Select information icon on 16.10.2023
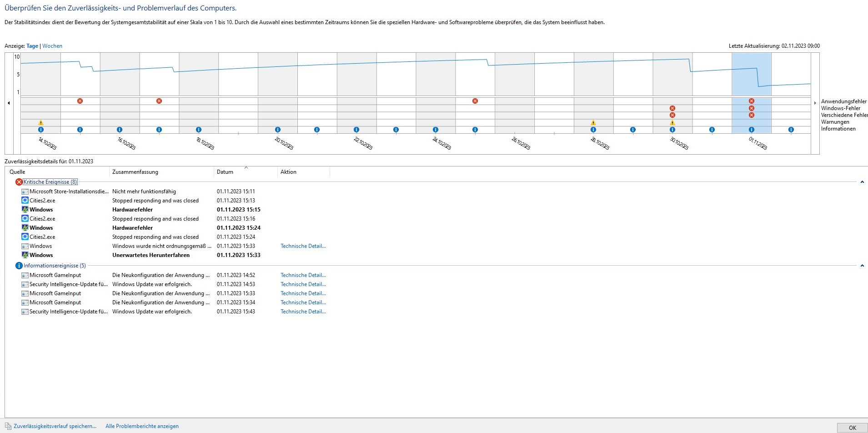Viewport: 868px width, 433px height. coord(120,130)
